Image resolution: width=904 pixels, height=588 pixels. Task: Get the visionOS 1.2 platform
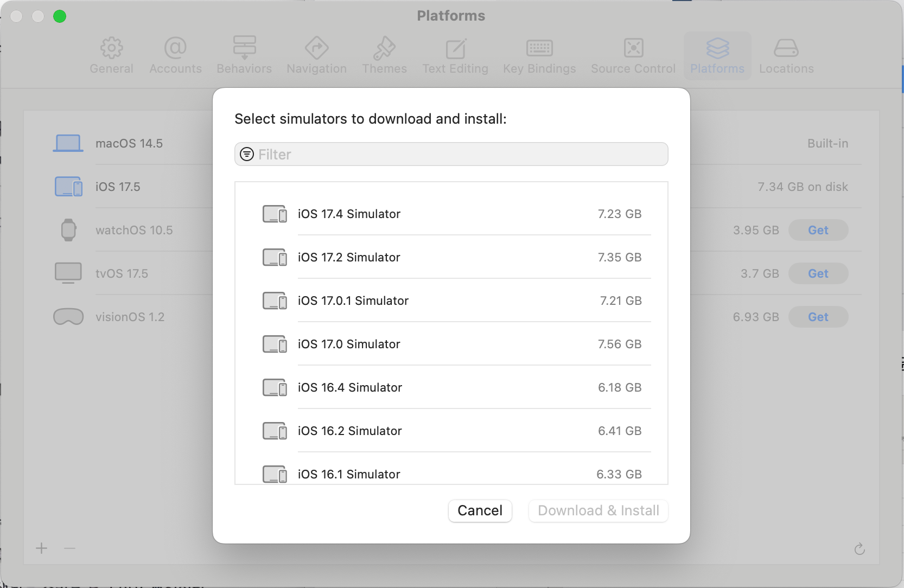(818, 317)
